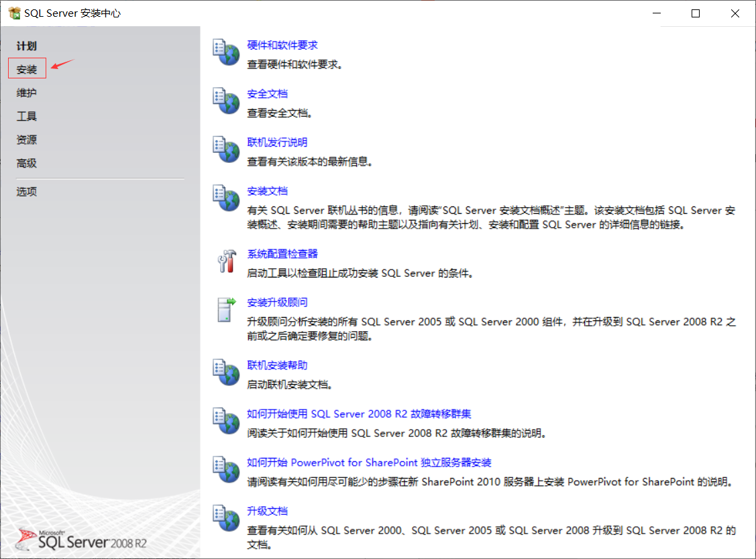Open the 联机发行说明 link
The height and width of the screenshot is (559, 756).
[x=277, y=142]
